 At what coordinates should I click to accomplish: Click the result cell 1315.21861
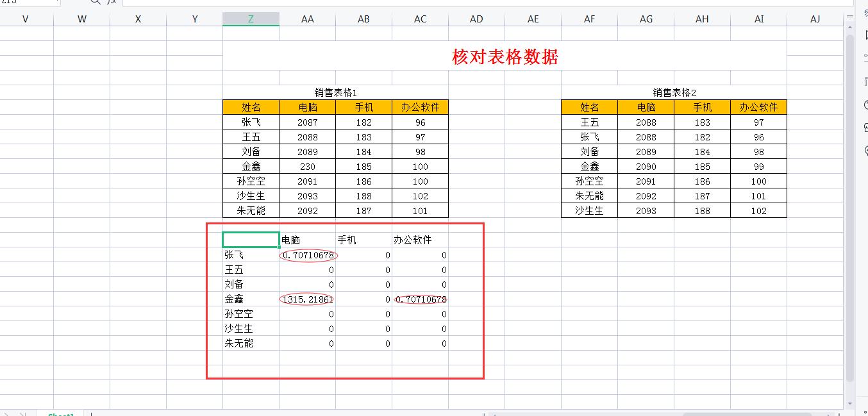pyautogui.click(x=308, y=299)
